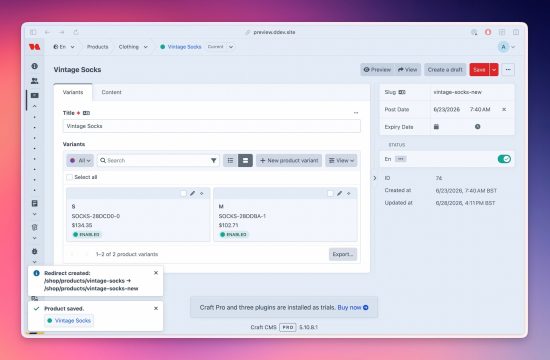The height and width of the screenshot is (360, 550).
Task: Open Expiry Date calendar icon
Action: (436, 127)
